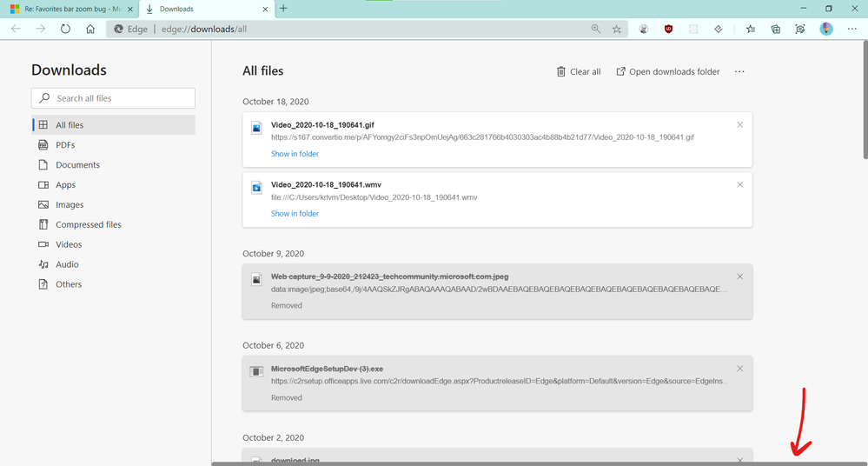Click the wmv file type icon
Viewport: 868px width, 466px height.
pos(256,188)
